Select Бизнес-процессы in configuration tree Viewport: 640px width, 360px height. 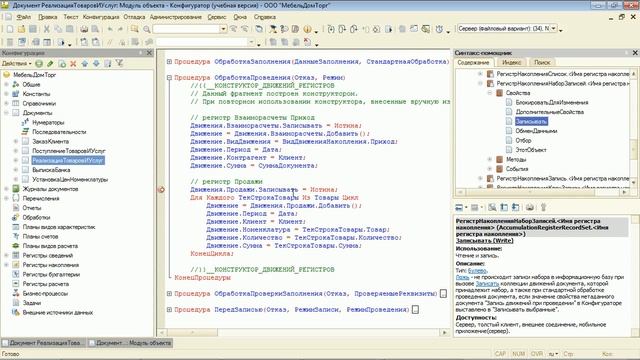tap(45, 293)
